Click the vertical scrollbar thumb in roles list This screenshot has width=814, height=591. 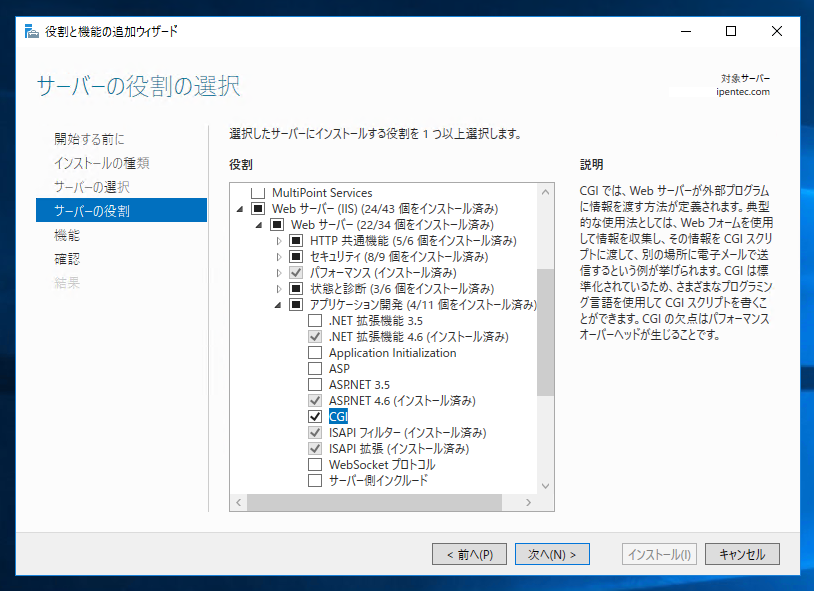[545, 332]
